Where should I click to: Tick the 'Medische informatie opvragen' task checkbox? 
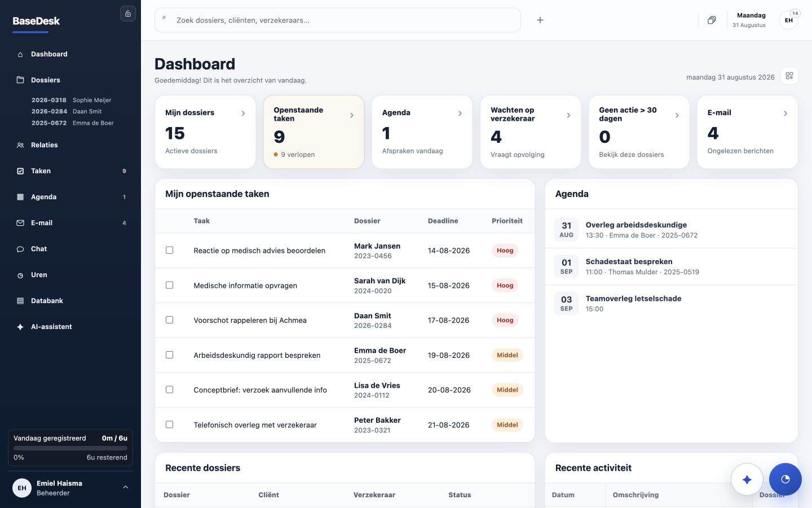(x=169, y=285)
